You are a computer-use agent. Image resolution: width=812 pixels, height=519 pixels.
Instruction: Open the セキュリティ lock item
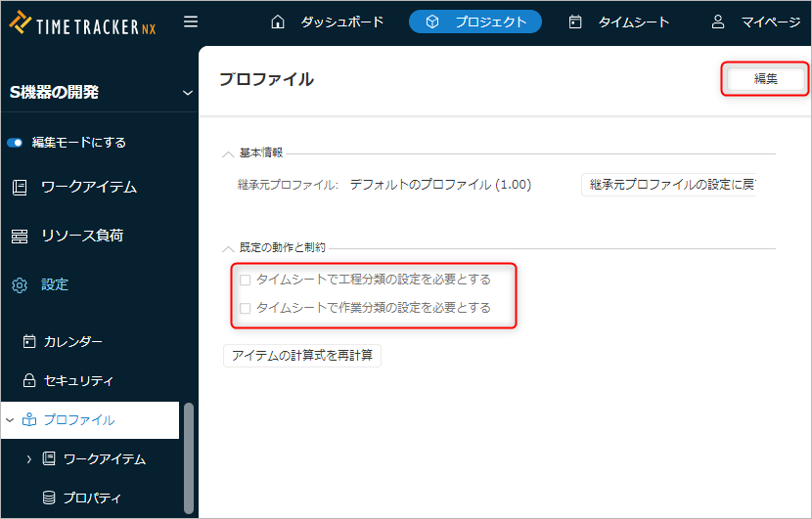[x=78, y=380]
